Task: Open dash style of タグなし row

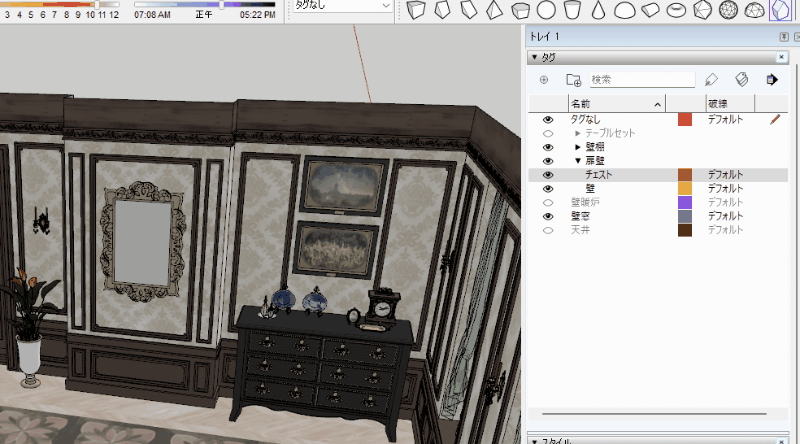Action: tap(725, 119)
